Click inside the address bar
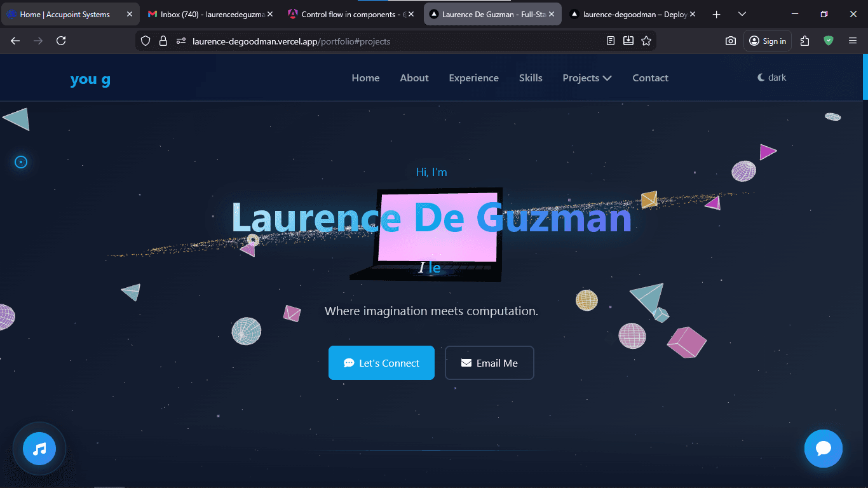Viewport: 868px width, 488px height. click(381, 40)
